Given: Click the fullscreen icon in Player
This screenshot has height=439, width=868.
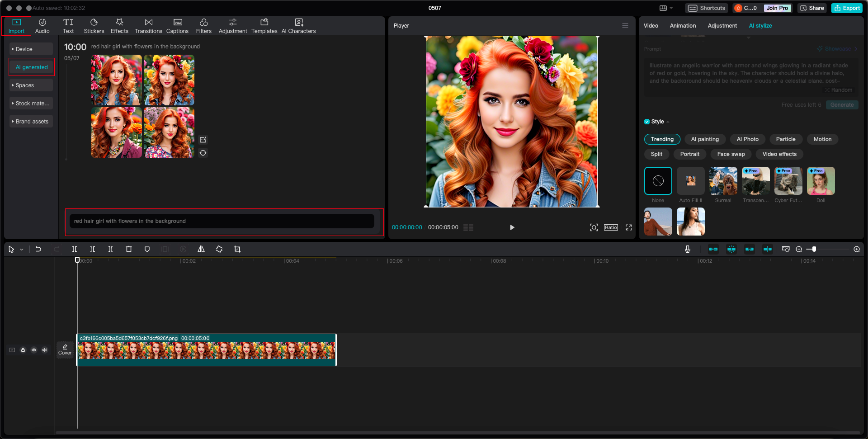Looking at the screenshot, I should tap(628, 227).
